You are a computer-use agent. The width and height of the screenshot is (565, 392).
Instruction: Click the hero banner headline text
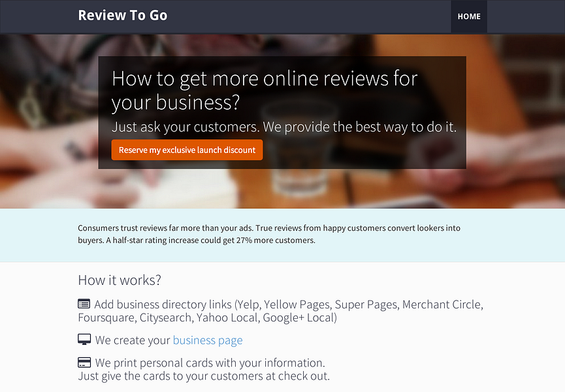pyautogui.click(x=264, y=91)
